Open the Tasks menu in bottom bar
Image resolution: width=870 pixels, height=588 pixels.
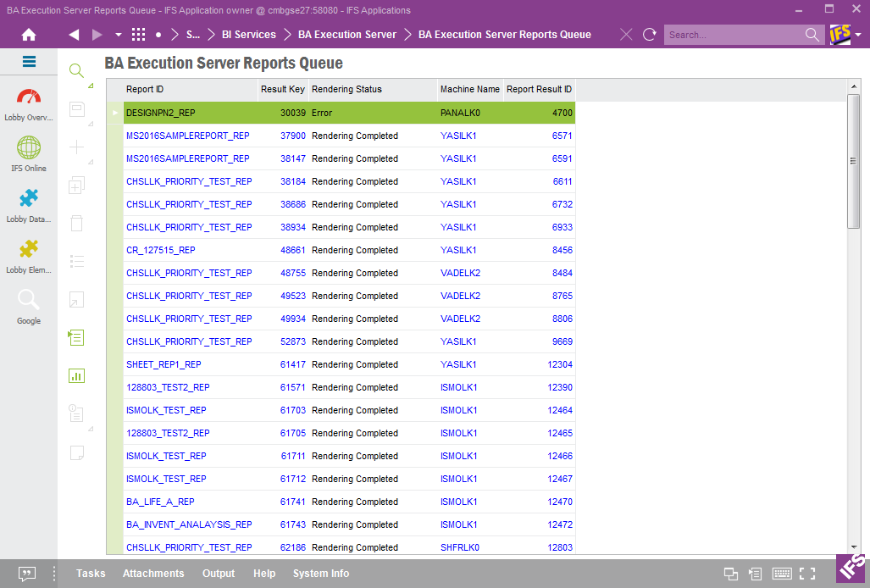tap(91, 574)
